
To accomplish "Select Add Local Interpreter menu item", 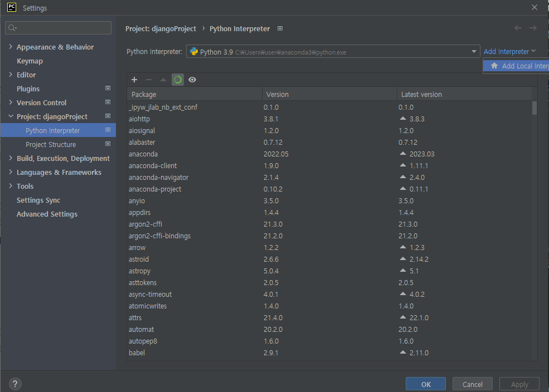I will [x=516, y=66].
